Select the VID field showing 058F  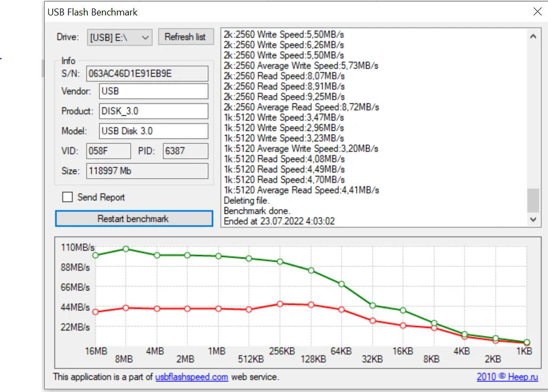(108, 151)
